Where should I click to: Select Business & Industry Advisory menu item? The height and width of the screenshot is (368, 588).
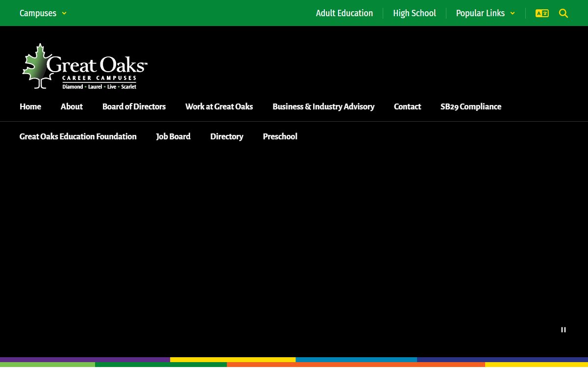[x=323, y=106]
